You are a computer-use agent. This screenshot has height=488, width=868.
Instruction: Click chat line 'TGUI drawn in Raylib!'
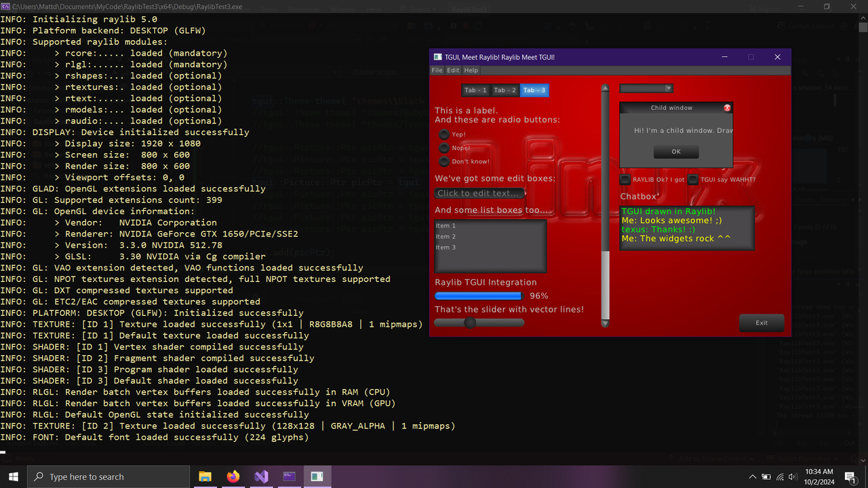tap(668, 211)
